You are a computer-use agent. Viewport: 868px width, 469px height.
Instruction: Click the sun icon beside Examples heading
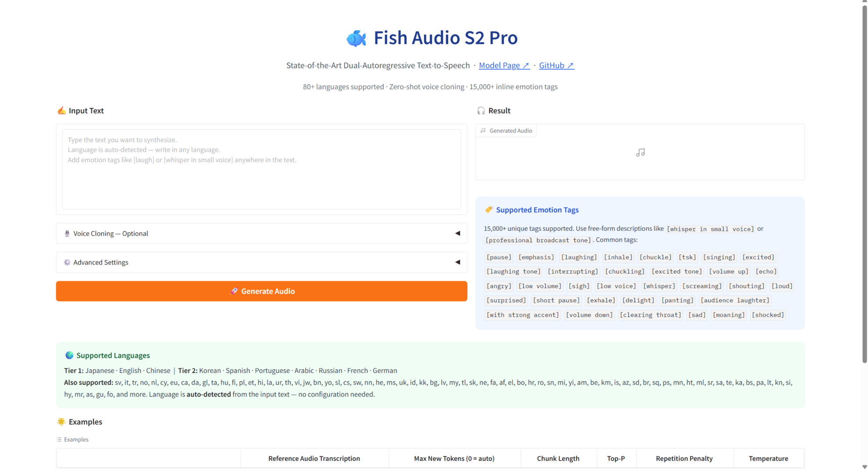61,422
